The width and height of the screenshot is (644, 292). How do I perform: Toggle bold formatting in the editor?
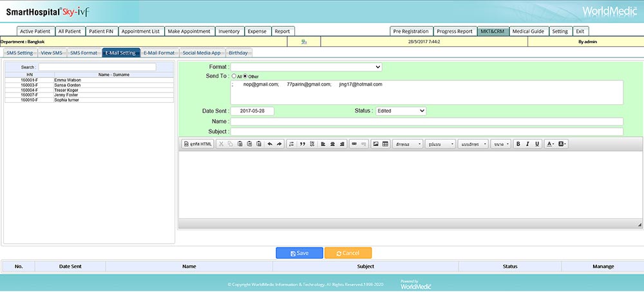point(518,143)
